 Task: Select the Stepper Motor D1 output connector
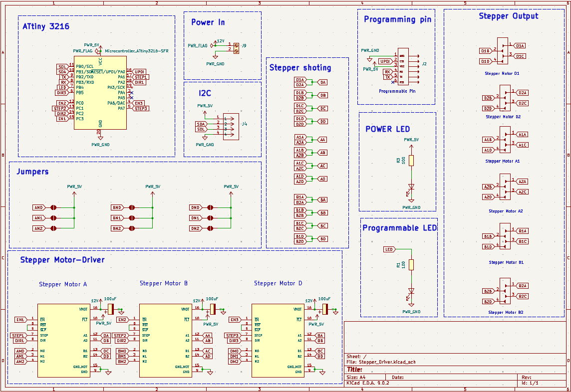(x=503, y=51)
